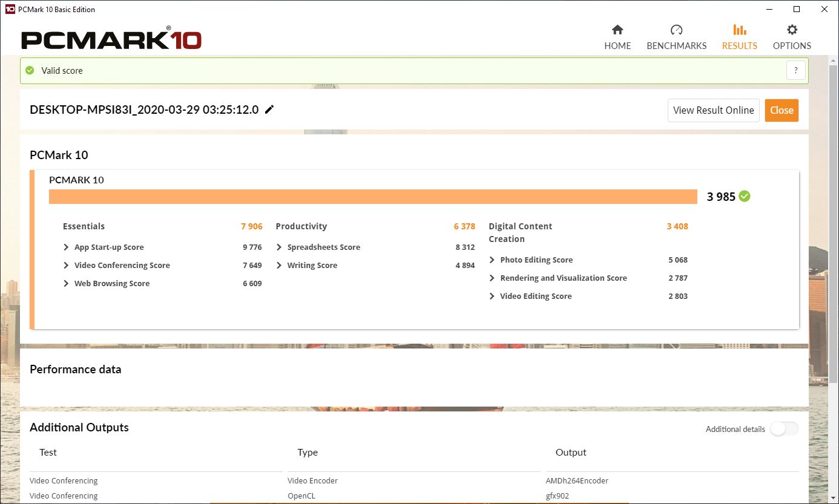839x504 pixels.
Task: Click the Test column header
Action: pyautogui.click(x=48, y=452)
